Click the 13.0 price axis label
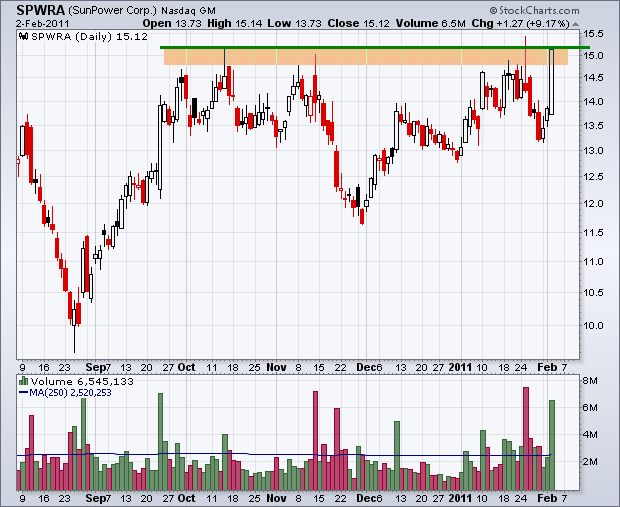This screenshot has width=620, height=507. point(594,151)
